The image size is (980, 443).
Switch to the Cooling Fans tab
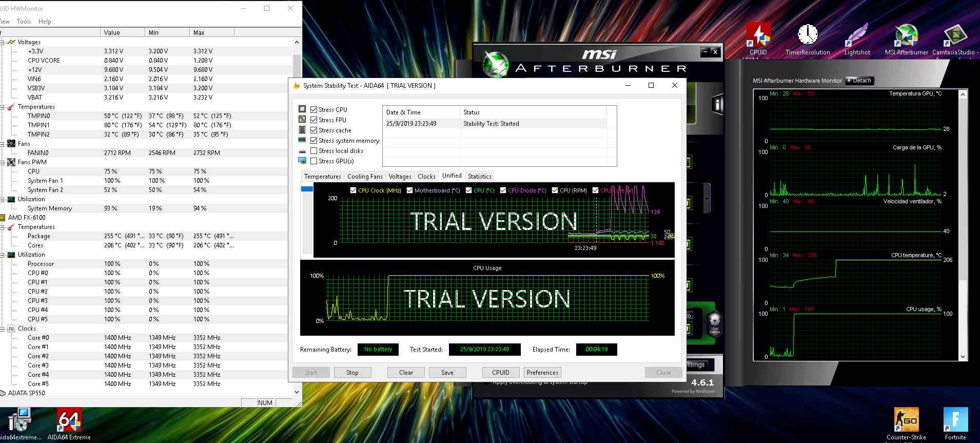point(365,176)
